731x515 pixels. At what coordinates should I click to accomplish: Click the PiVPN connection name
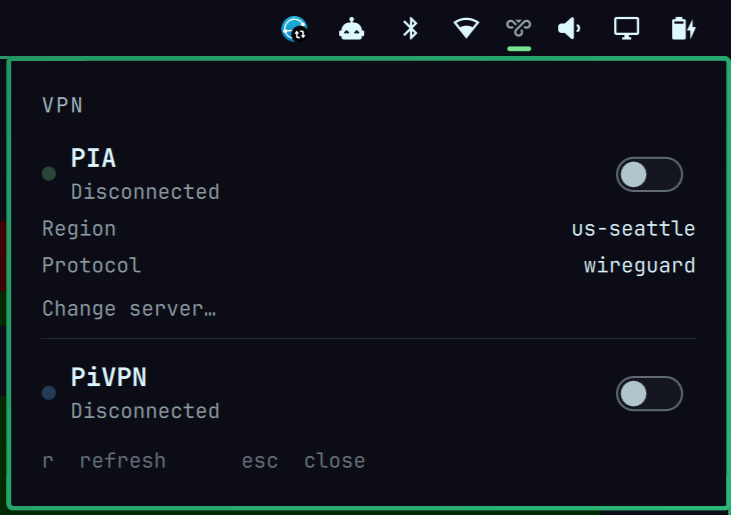point(109,377)
